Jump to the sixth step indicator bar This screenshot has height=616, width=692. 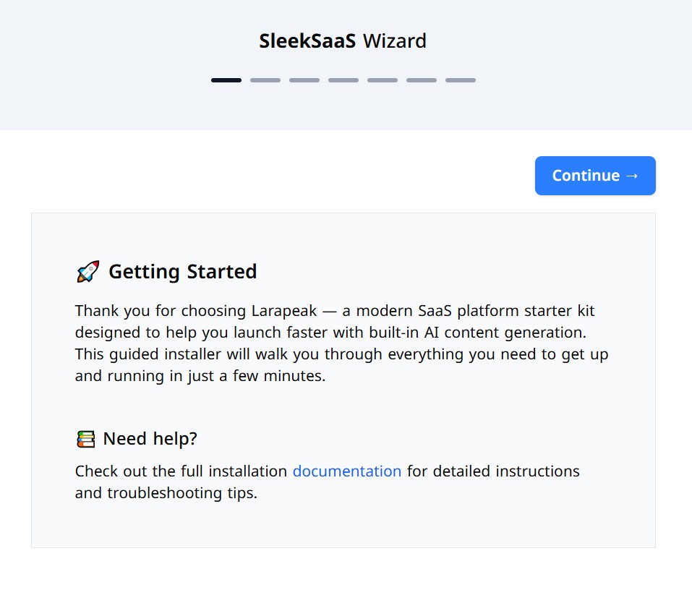tap(422, 80)
